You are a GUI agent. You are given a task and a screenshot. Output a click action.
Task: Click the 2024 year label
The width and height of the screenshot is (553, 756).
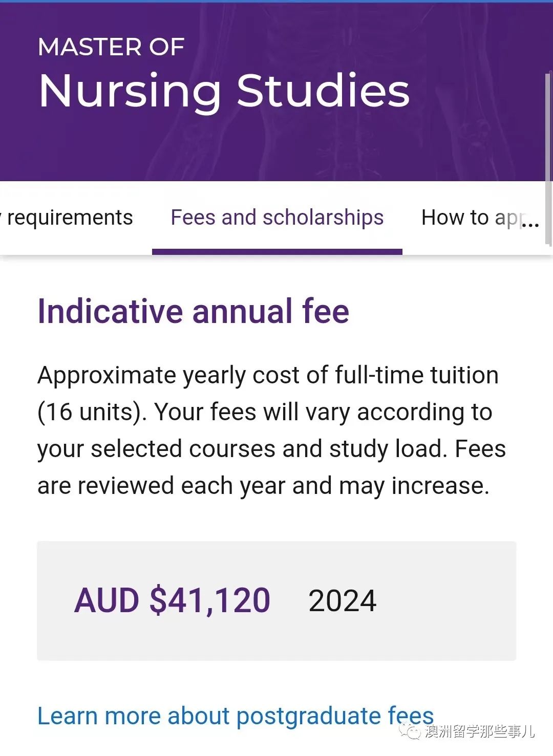point(342,600)
